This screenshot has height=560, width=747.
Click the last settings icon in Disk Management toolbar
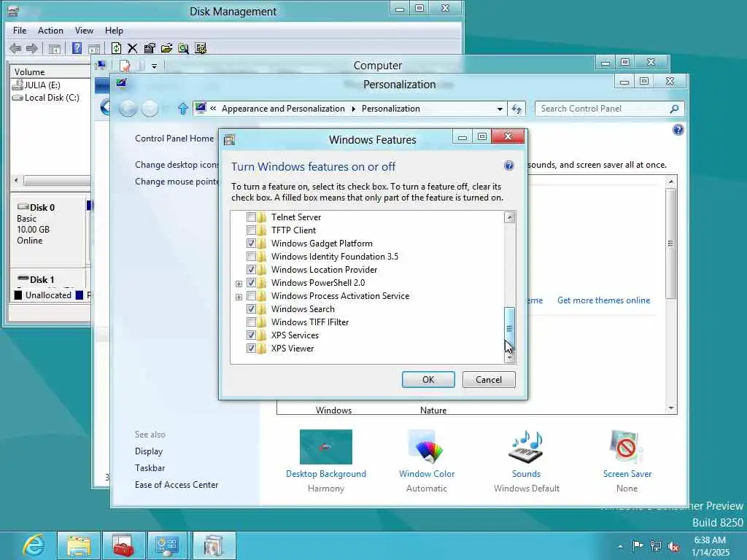tap(201, 48)
